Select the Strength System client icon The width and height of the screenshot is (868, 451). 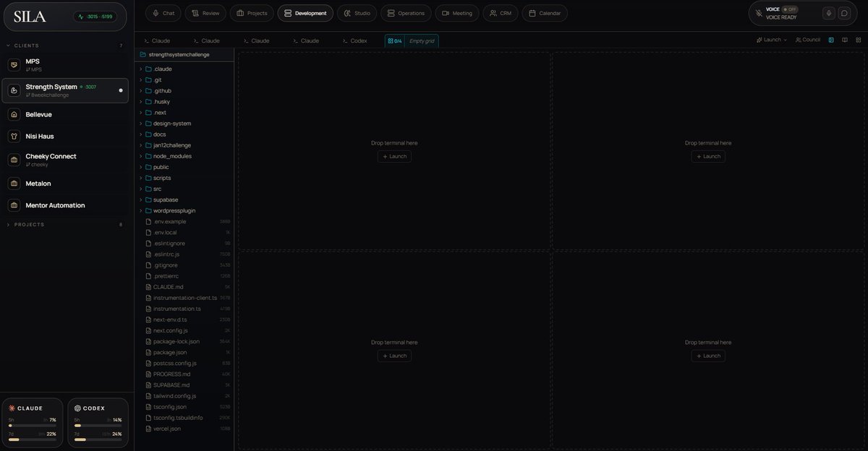pos(14,90)
